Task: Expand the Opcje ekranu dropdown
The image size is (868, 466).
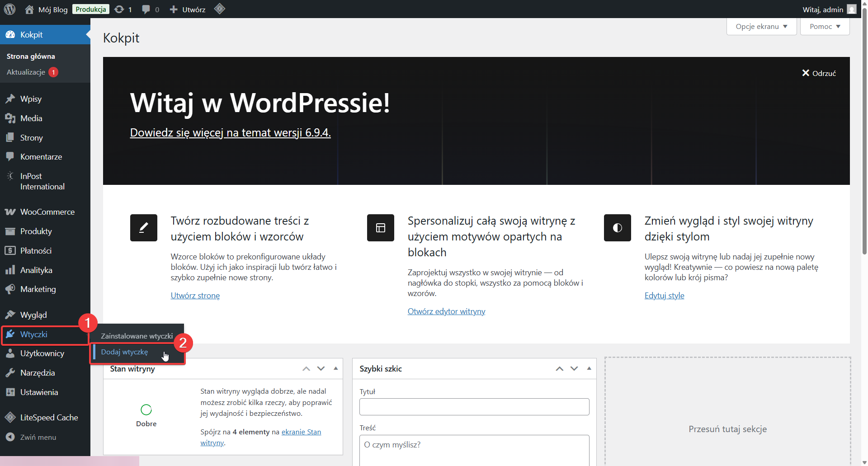Action: 761,26
